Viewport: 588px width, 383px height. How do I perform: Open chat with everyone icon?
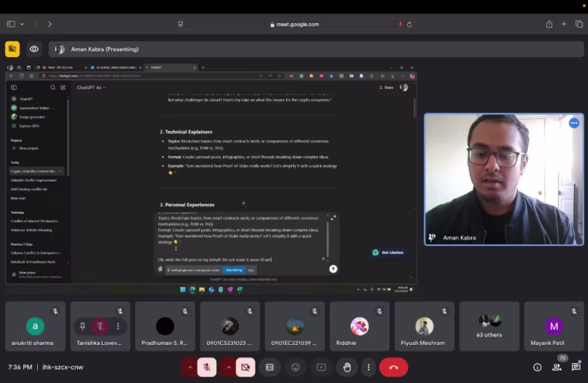click(x=576, y=367)
